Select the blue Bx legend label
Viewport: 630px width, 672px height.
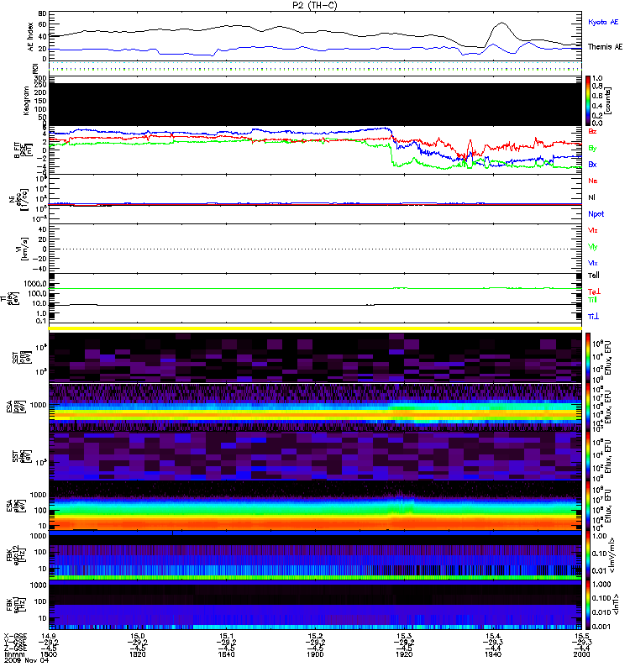click(x=592, y=165)
